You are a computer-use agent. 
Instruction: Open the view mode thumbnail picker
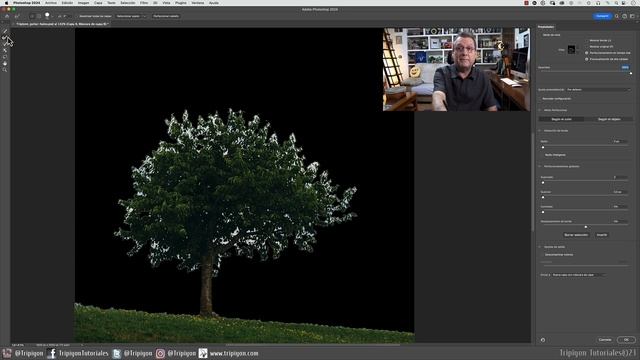572,50
